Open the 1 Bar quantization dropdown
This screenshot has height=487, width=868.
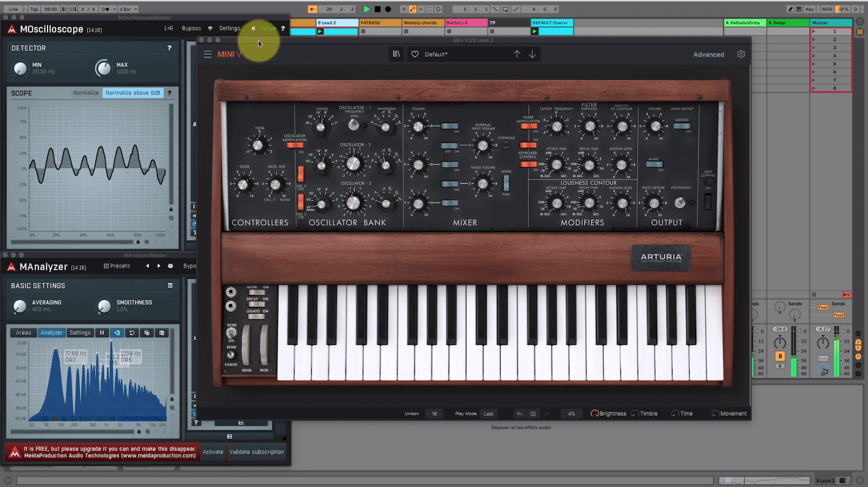pos(128,9)
